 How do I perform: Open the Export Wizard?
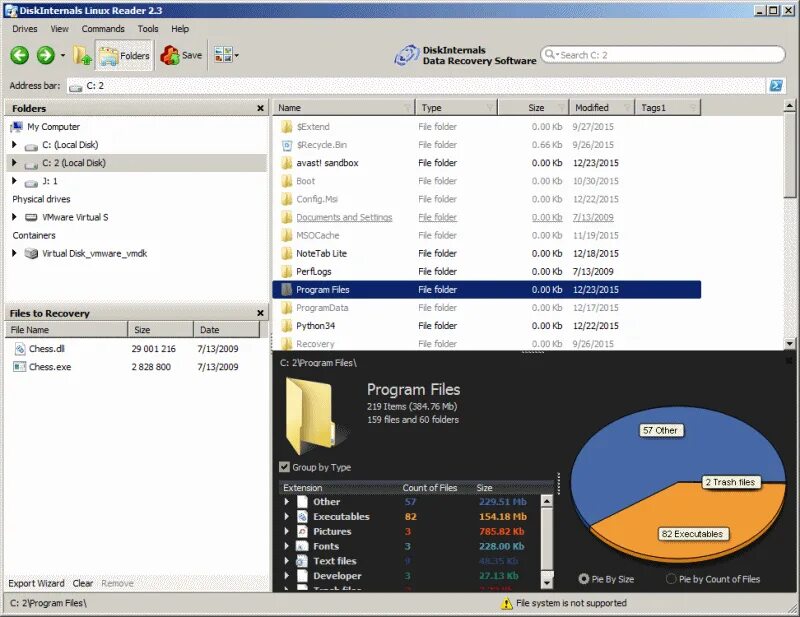(x=36, y=583)
